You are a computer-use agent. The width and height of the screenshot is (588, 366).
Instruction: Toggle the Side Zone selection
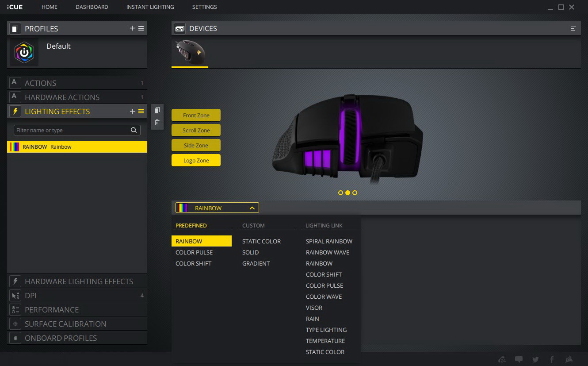[x=196, y=145]
